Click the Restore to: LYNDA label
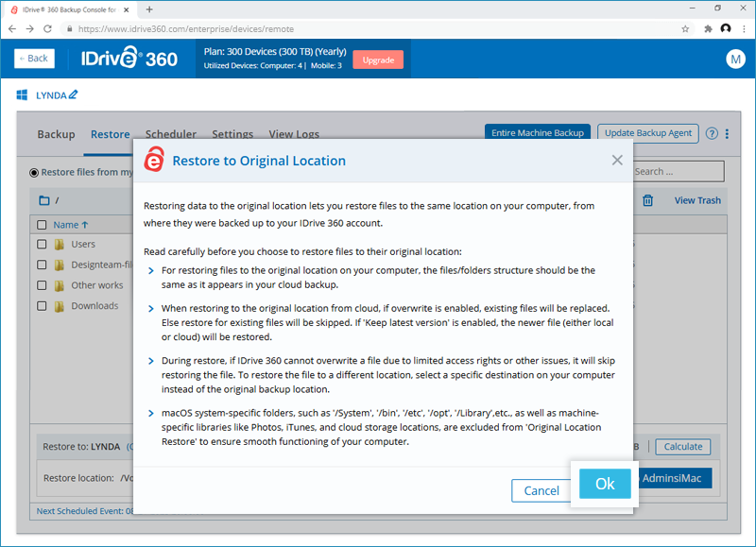 pos(81,447)
